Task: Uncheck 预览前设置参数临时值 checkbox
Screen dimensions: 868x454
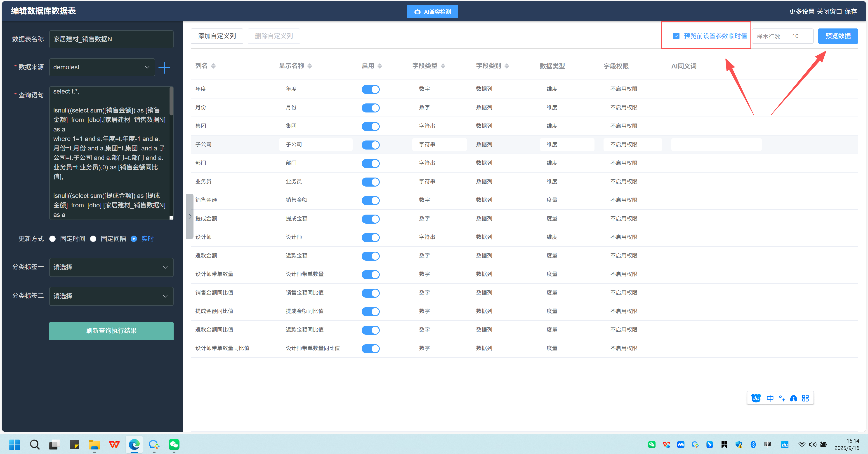Action: (x=676, y=36)
